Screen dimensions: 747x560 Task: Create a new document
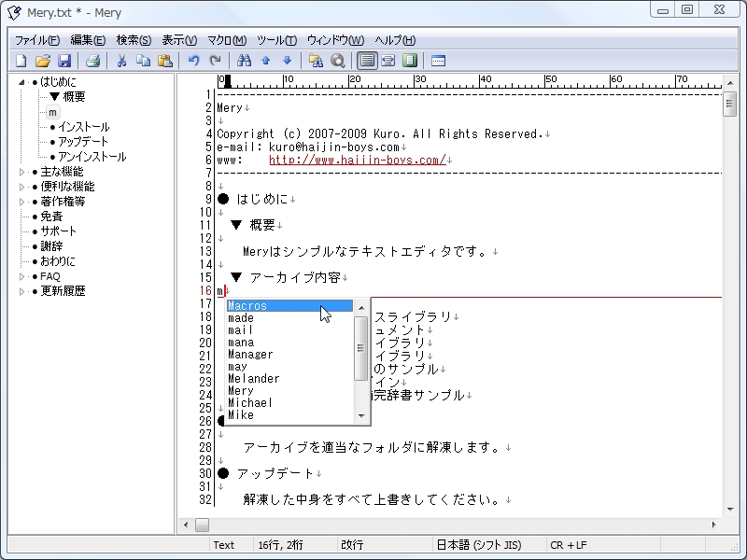click(20, 60)
